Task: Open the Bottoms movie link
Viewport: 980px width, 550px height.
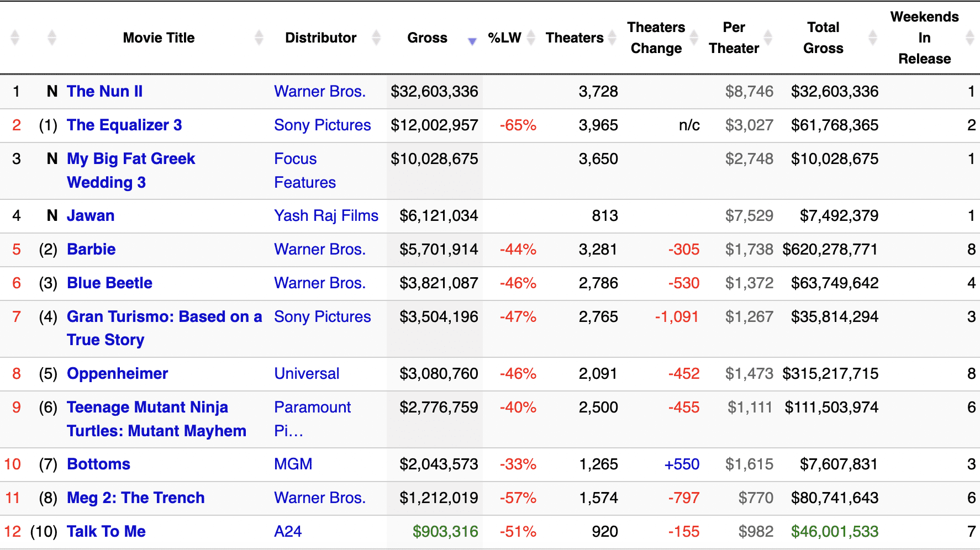Action: [x=98, y=464]
